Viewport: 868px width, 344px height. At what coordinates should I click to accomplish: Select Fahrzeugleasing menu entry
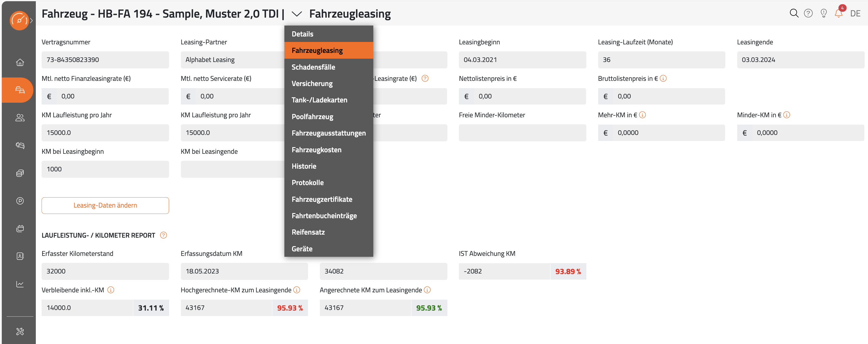pyautogui.click(x=328, y=50)
